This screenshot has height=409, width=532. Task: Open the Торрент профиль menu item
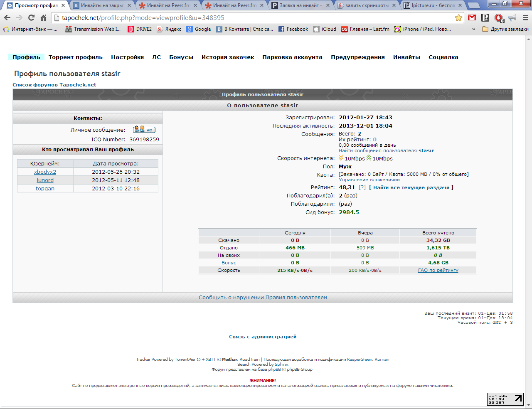[76, 57]
